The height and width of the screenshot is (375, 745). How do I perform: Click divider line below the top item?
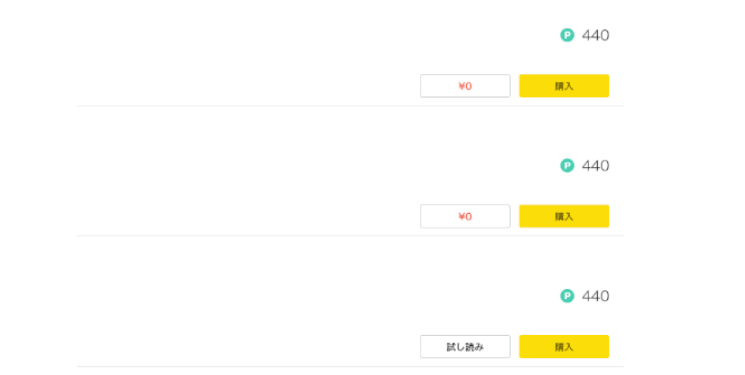[350, 106]
